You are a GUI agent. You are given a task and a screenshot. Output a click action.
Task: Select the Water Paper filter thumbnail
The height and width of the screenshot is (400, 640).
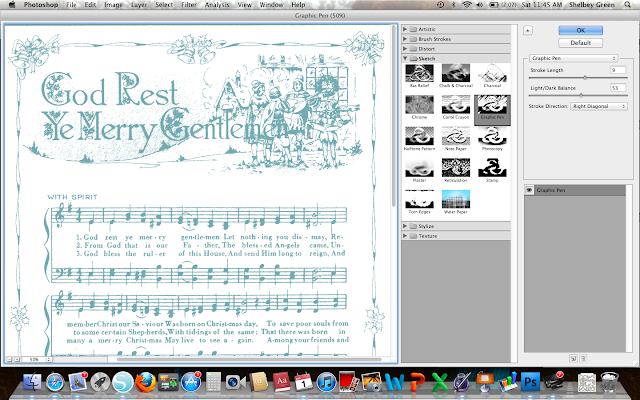point(456,202)
